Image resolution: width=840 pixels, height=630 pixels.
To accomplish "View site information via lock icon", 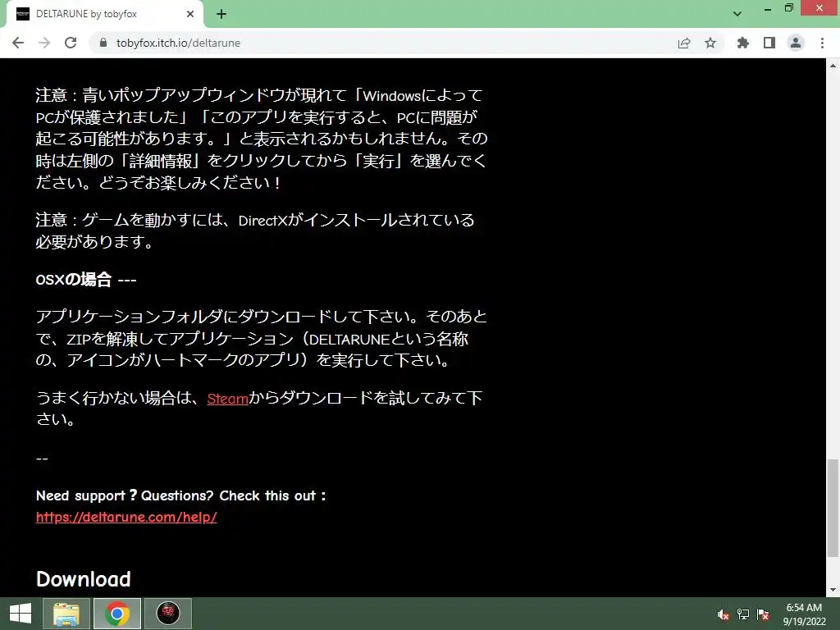I will (103, 43).
